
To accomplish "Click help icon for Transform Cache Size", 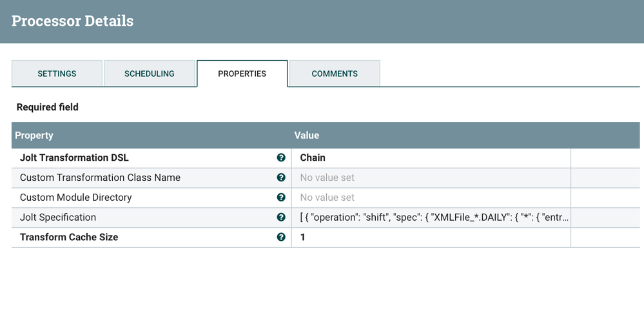I will [281, 237].
